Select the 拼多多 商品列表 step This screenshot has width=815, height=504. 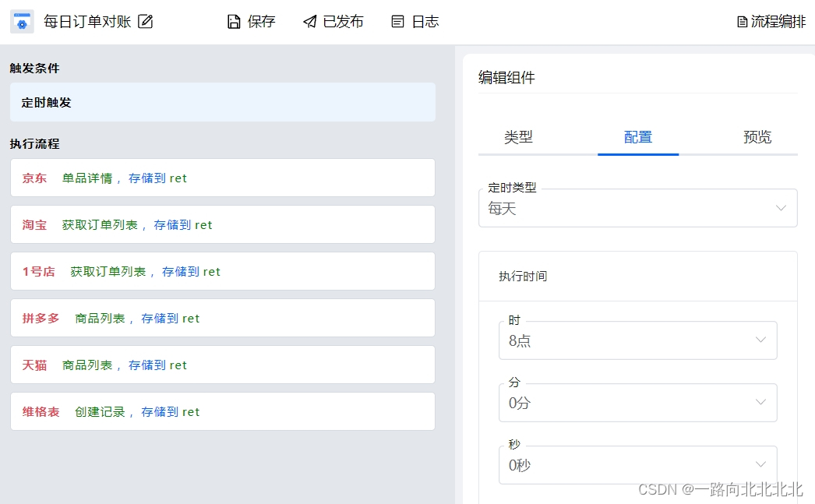tap(223, 318)
